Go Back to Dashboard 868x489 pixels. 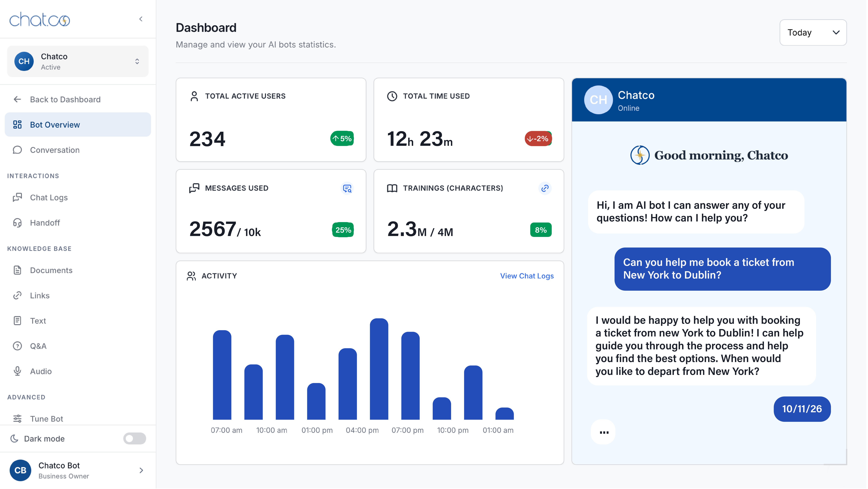pyautogui.click(x=65, y=99)
